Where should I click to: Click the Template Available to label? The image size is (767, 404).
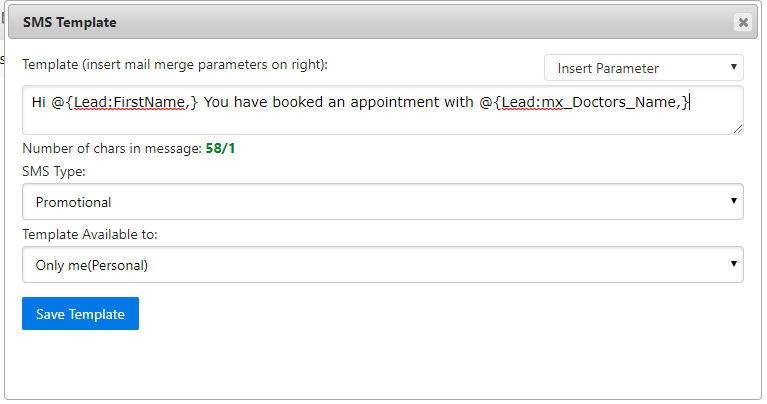(x=89, y=234)
